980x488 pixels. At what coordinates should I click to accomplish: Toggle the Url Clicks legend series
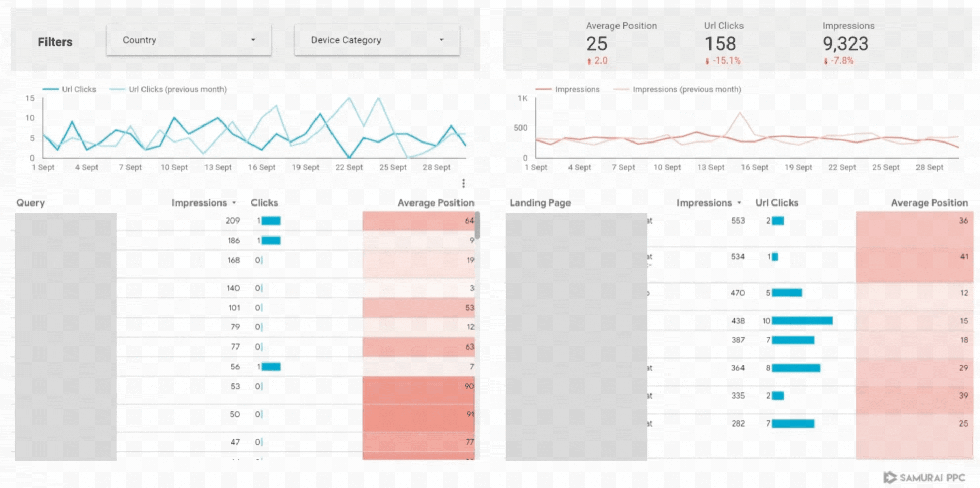coord(70,89)
